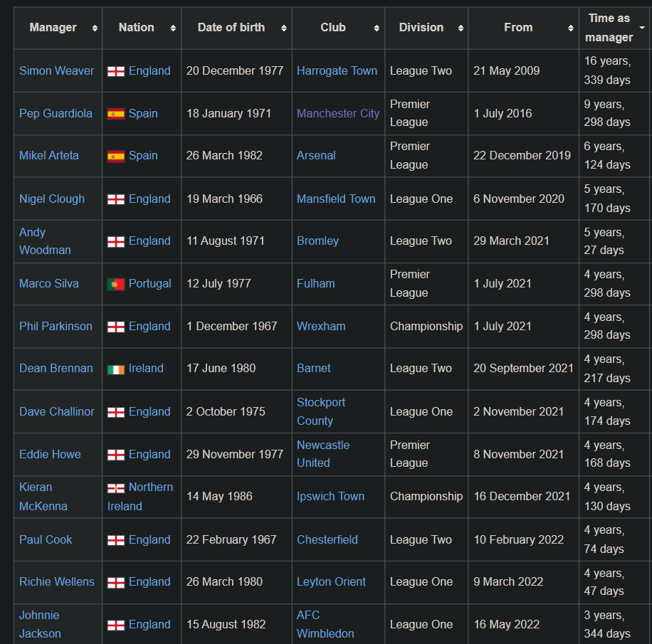
Task: Open Mikel Arteta link
Action: click(48, 156)
